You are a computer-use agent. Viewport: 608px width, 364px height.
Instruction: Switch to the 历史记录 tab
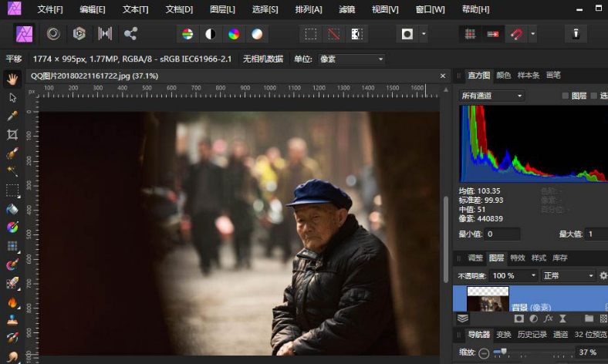(x=532, y=335)
